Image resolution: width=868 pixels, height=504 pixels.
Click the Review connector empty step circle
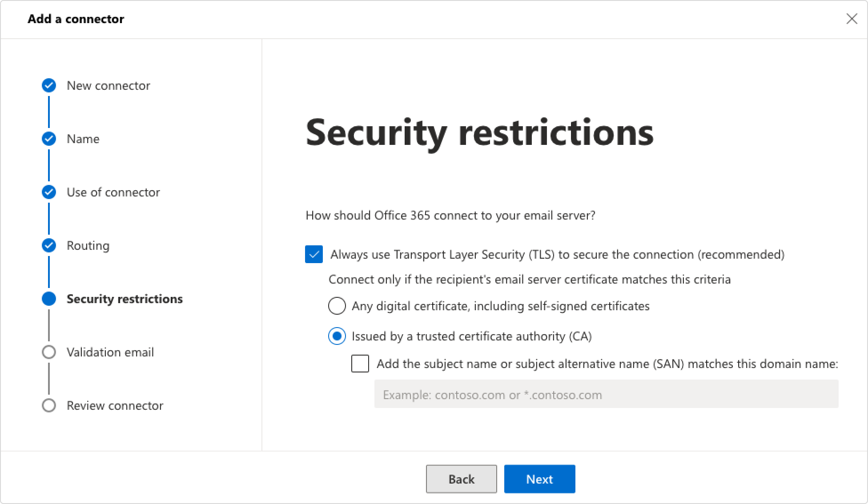pos(49,405)
